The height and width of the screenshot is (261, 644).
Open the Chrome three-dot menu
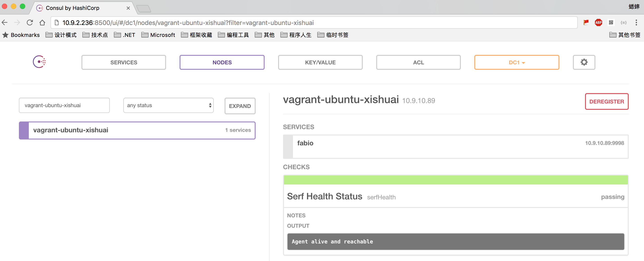coord(636,23)
